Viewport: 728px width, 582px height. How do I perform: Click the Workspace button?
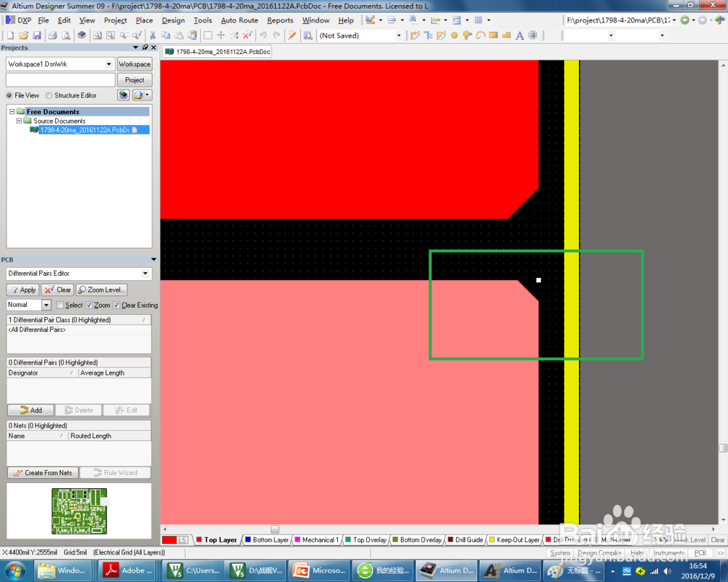[x=134, y=64]
